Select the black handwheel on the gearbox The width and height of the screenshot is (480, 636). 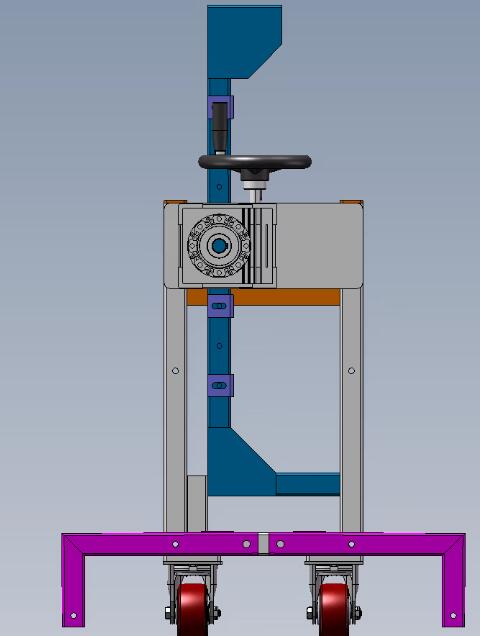(255, 162)
